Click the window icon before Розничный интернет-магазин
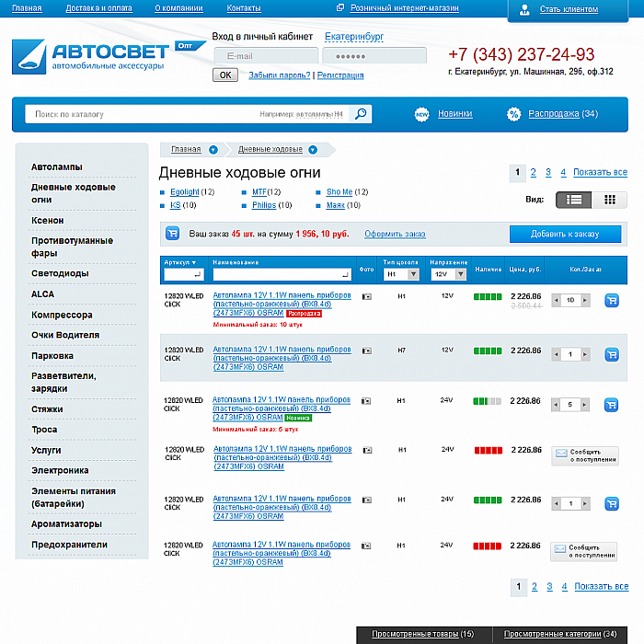Viewport: 644px width, 644px height. point(340,7)
